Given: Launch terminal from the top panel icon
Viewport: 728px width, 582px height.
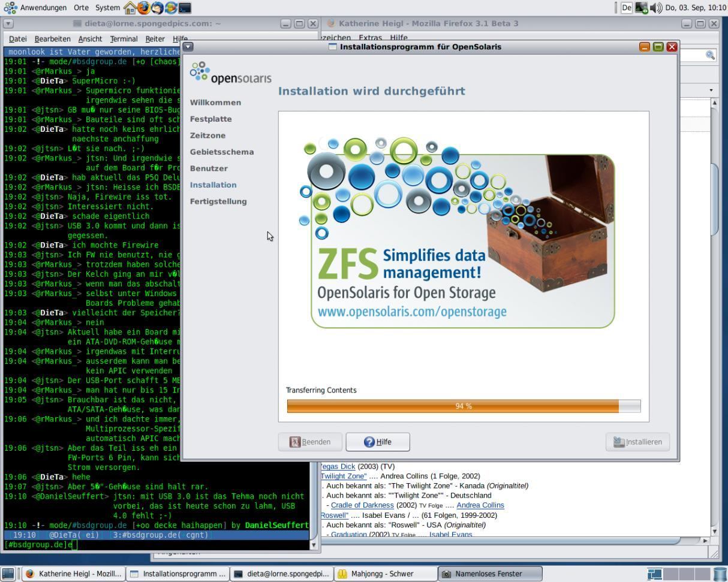Looking at the screenshot, I should pyautogui.click(x=185, y=8).
